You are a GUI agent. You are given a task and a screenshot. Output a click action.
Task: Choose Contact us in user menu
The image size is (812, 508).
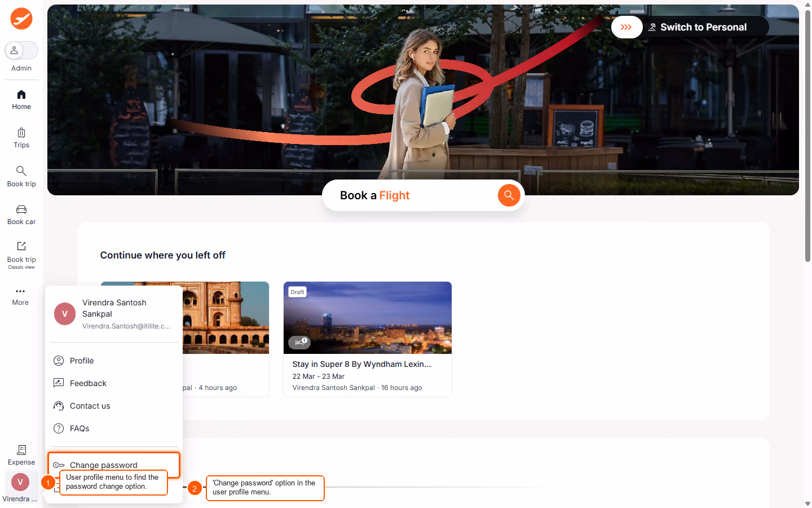click(114, 406)
